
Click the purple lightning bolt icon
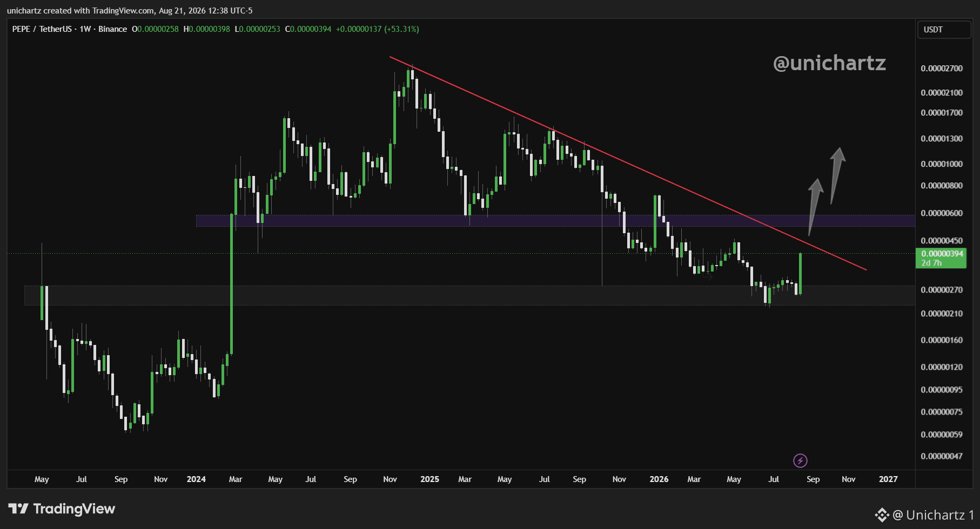click(x=800, y=460)
